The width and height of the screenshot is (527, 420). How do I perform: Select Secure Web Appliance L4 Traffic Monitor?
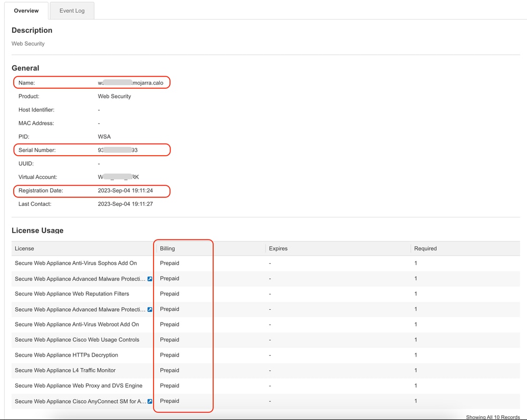[x=65, y=370]
